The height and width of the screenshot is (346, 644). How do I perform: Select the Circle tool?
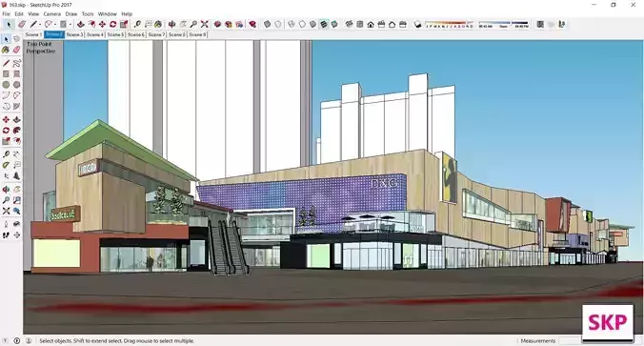click(6, 85)
